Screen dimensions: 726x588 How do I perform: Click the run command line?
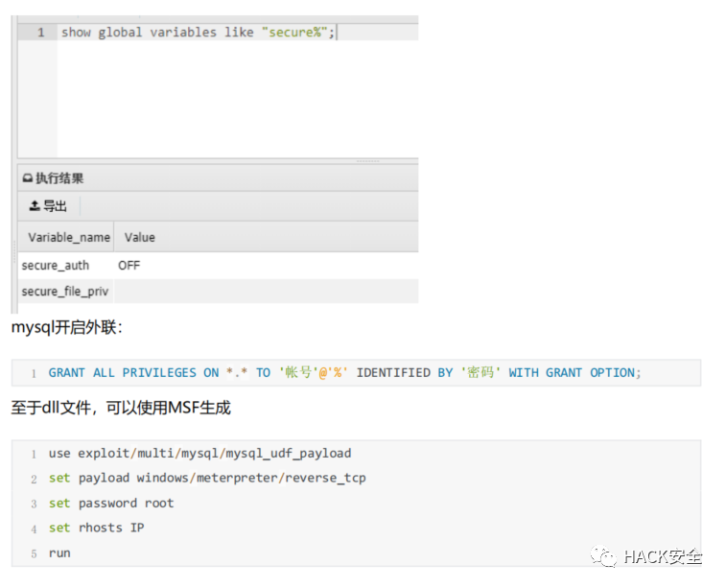pos(59,553)
